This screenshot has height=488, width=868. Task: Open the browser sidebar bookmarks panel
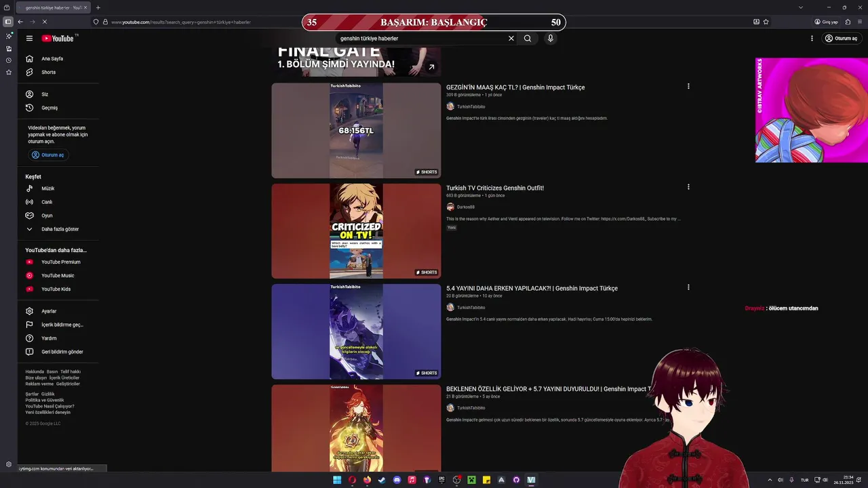(9, 72)
